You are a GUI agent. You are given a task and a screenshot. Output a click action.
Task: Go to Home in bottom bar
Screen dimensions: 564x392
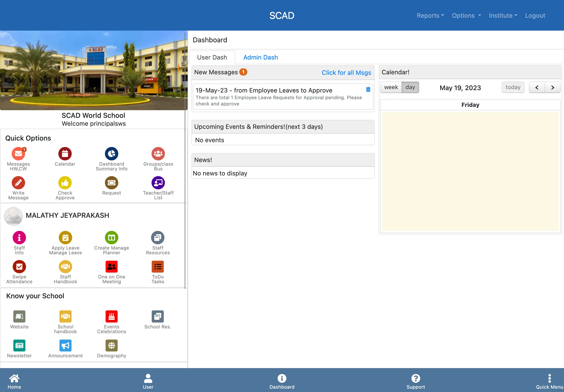(x=14, y=381)
